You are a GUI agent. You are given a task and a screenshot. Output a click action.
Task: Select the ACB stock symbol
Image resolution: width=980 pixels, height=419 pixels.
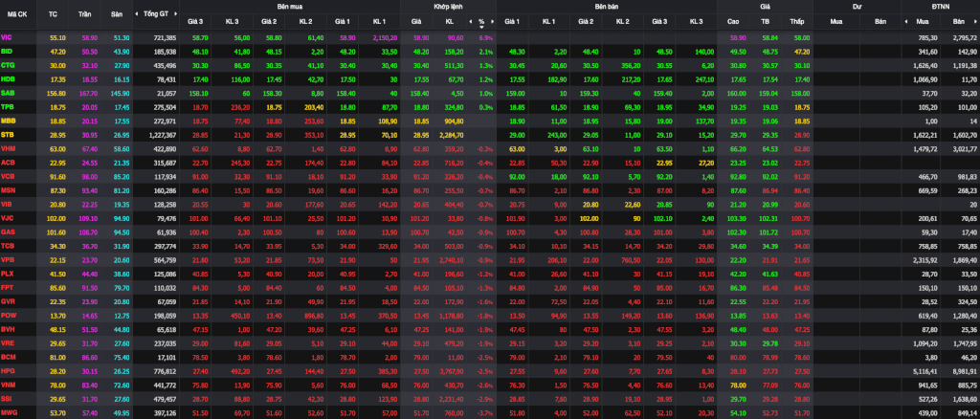click(8, 163)
